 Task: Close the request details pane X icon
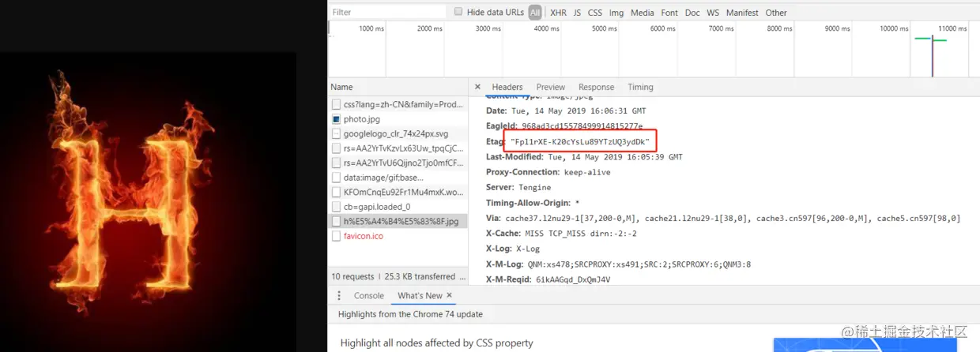477,87
